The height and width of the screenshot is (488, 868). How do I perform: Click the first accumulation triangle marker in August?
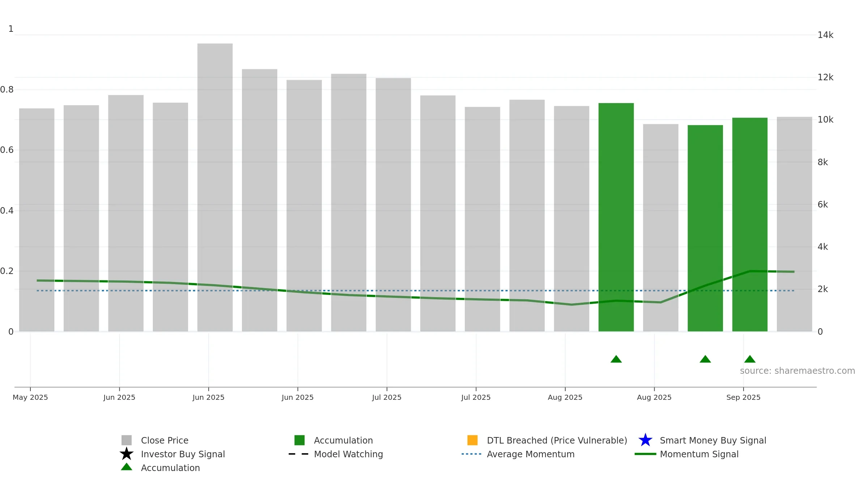point(616,359)
